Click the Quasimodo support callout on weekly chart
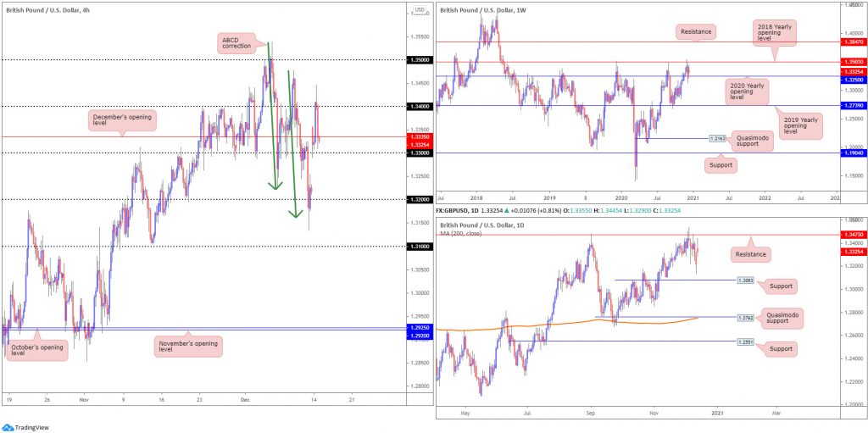 753,142
